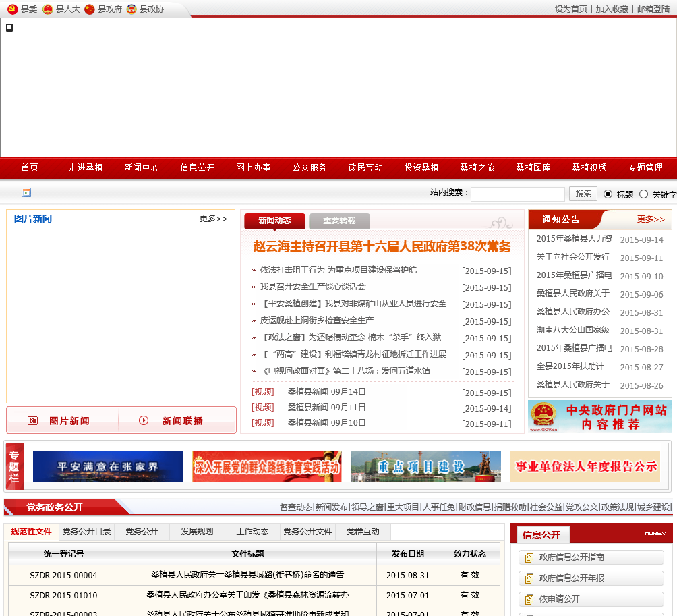
Task: Switch to 党务公开目录 tab
Action: (x=87, y=532)
